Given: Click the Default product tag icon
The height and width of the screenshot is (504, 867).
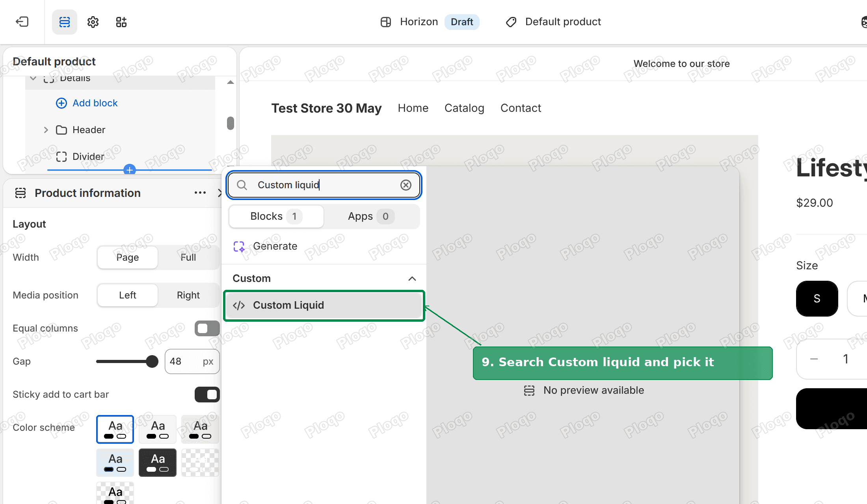Looking at the screenshot, I should tap(511, 22).
